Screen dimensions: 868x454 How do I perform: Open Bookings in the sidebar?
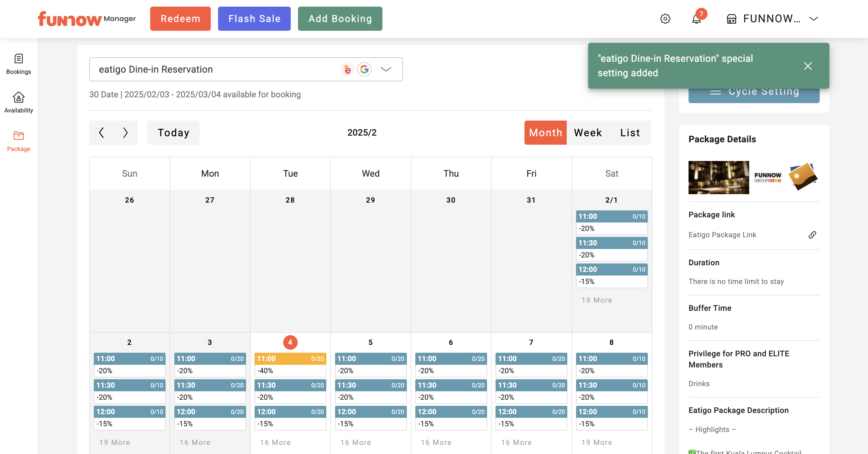click(18, 64)
